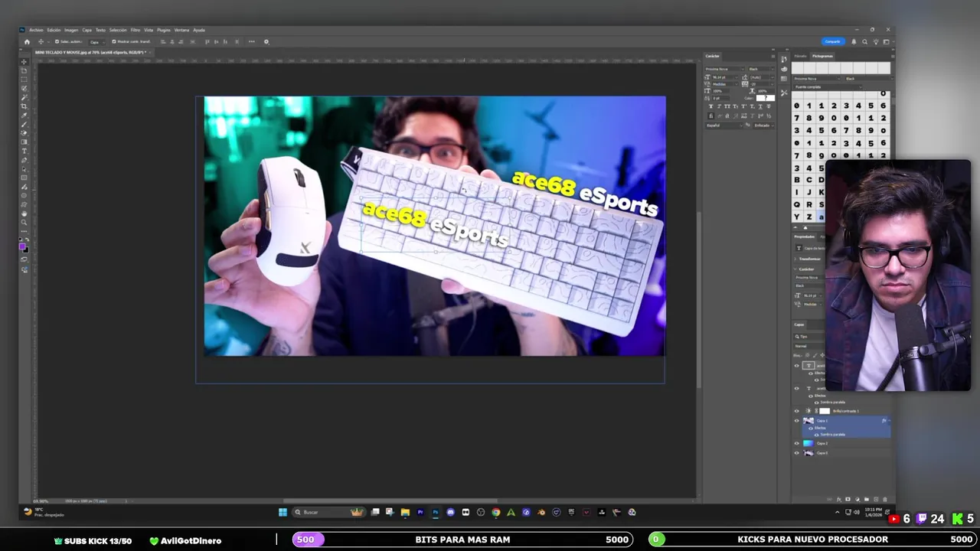Click the Windows Start button
This screenshot has height=551, width=980.
283,512
